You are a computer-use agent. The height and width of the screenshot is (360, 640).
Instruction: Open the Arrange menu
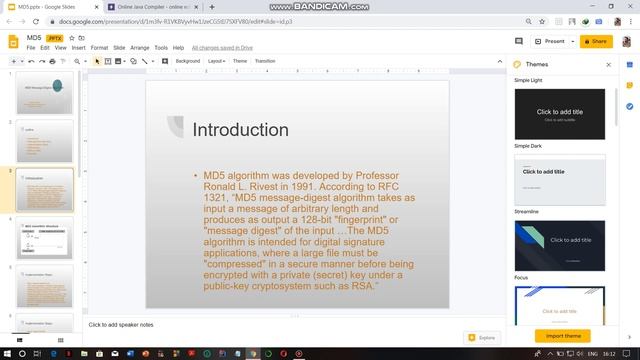[x=140, y=48]
